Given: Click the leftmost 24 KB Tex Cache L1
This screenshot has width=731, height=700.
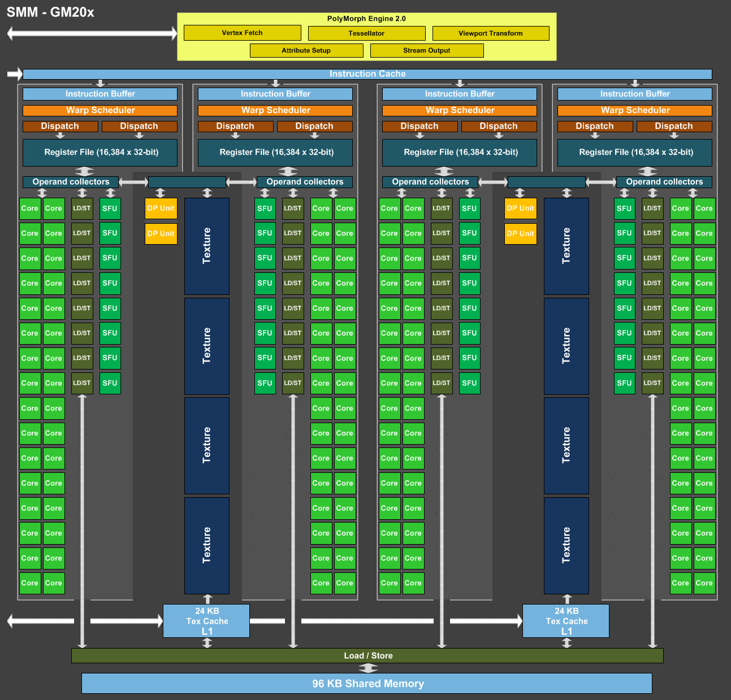Looking at the screenshot, I should (x=206, y=621).
